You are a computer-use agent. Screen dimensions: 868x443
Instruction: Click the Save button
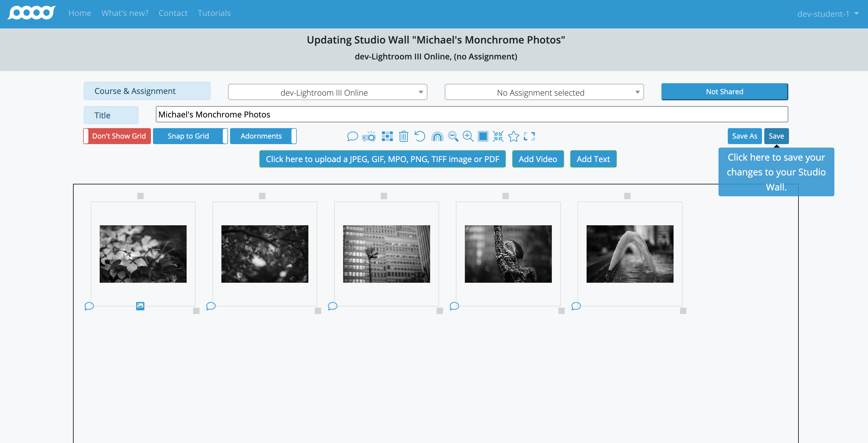click(x=776, y=136)
